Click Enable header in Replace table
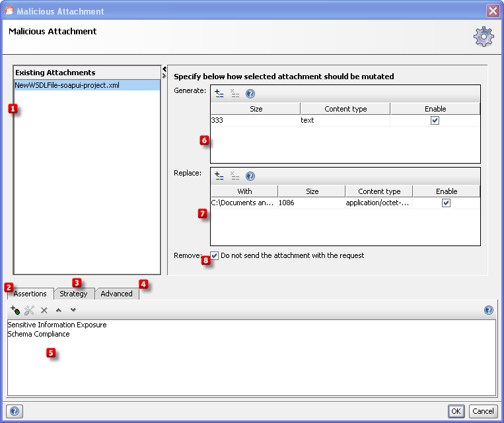This screenshot has width=504, height=423. [447, 191]
